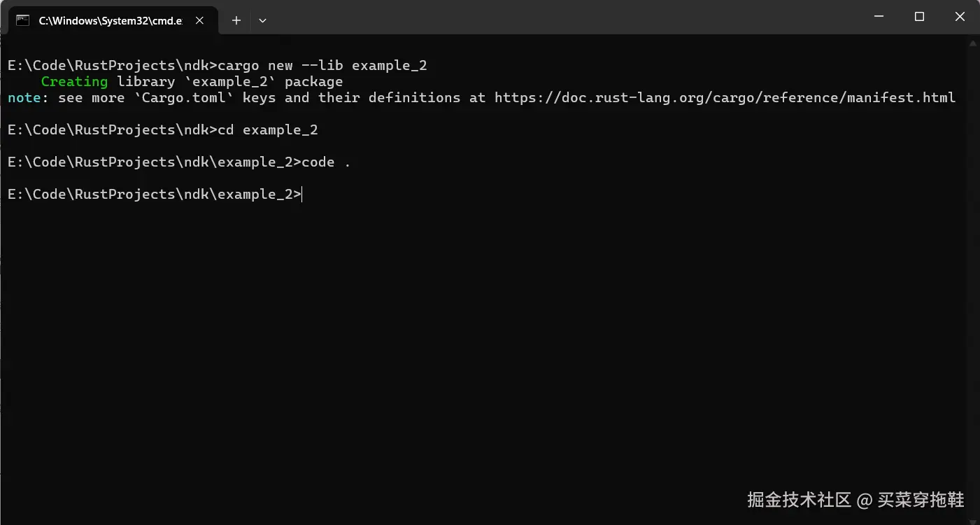
Task: Open the doc.rust-lang.org manifest.html link
Action: coord(725,98)
